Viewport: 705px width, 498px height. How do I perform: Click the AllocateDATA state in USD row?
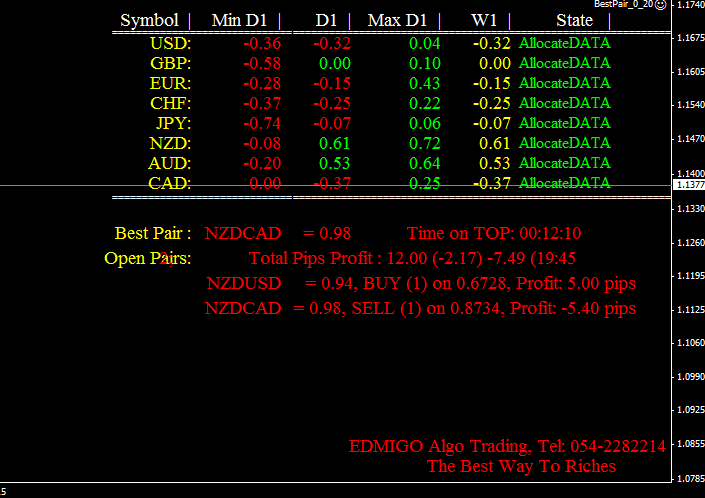tap(565, 43)
